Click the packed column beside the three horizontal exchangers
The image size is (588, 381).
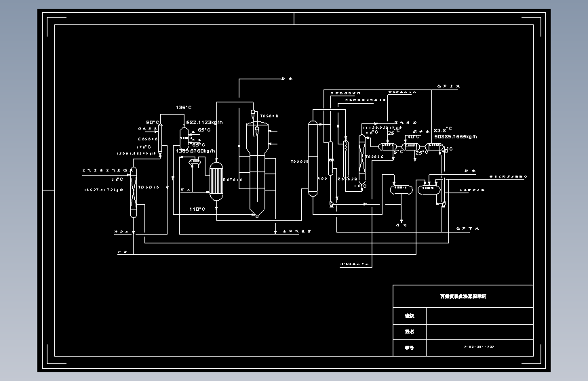point(362,159)
